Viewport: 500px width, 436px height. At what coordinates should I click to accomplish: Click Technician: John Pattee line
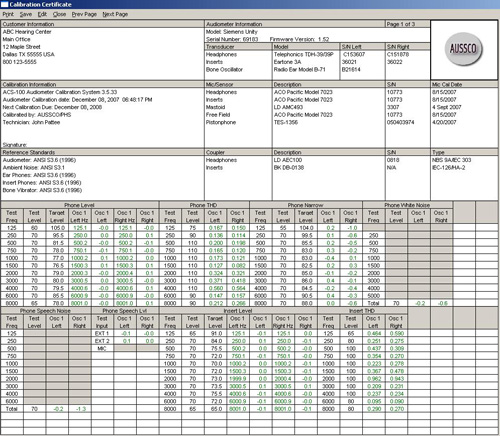pos(31,122)
